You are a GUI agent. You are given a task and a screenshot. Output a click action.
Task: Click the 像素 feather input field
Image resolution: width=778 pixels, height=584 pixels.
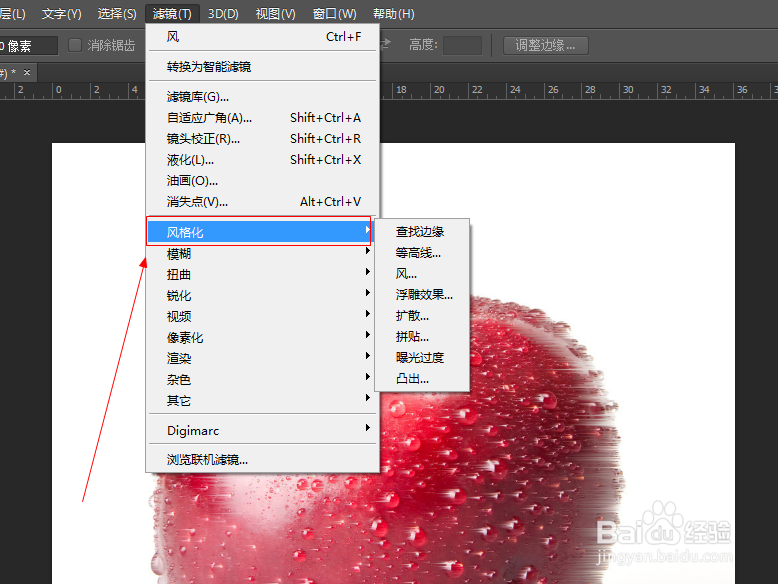[28, 46]
